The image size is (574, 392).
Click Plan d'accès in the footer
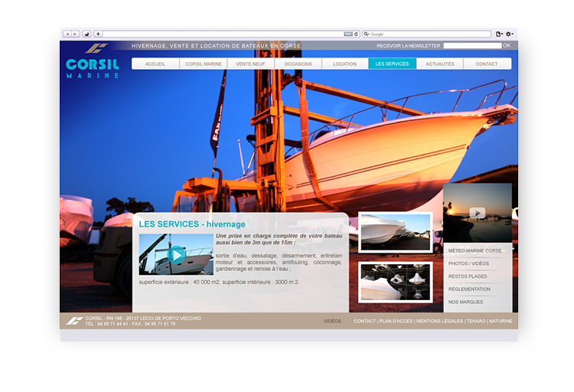[395, 322]
